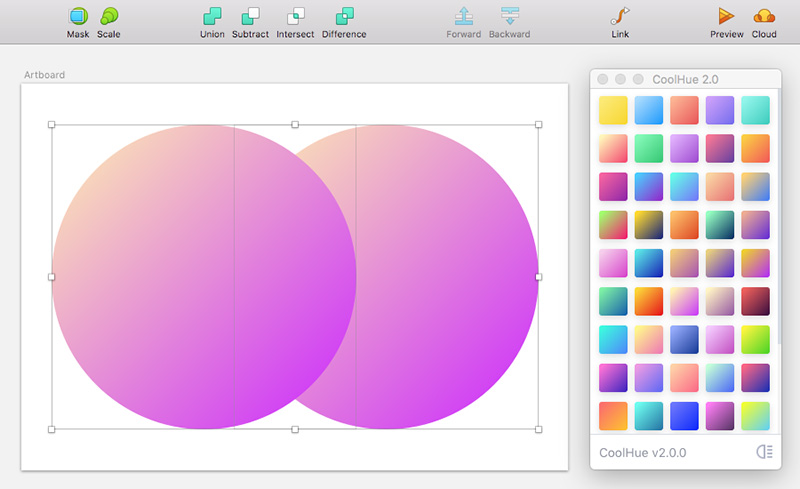Move layer Forward

point(464,16)
